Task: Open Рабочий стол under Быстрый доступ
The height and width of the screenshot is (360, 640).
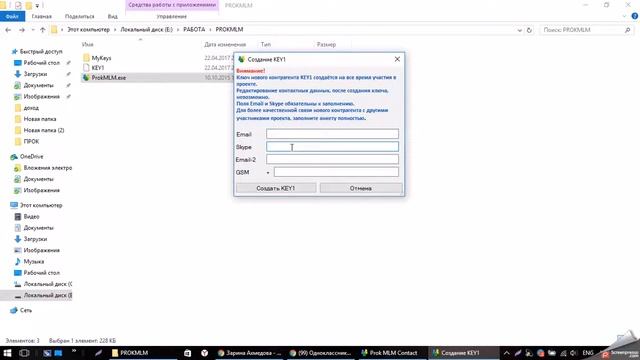Action: point(42,63)
